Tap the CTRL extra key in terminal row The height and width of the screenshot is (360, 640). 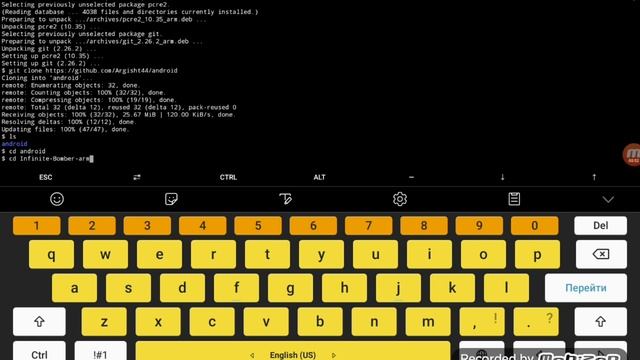tap(228, 177)
